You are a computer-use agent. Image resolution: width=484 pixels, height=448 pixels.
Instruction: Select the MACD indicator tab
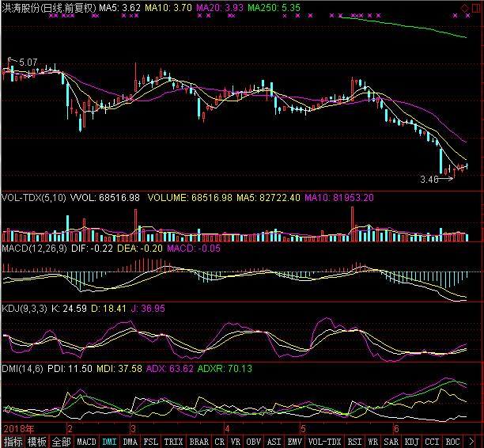pyautogui.click(x=86, y=442)
